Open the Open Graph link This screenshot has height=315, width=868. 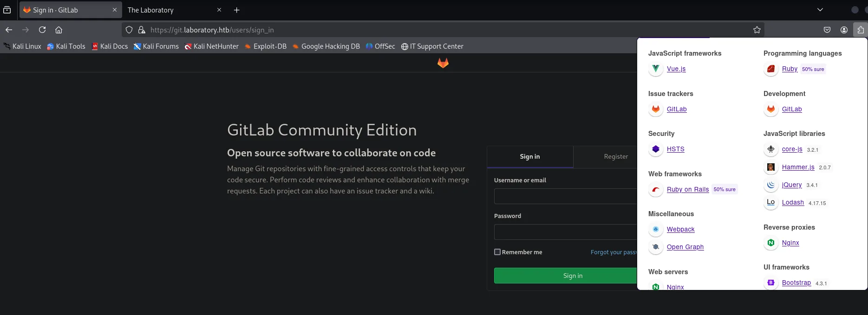point(685,247)
